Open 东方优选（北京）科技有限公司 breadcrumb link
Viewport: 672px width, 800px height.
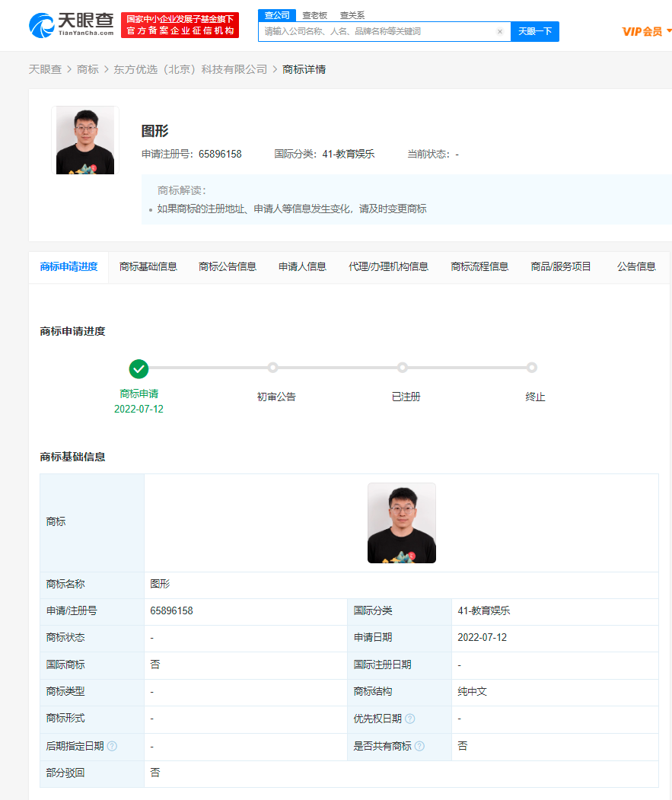[x=190, y=69]
